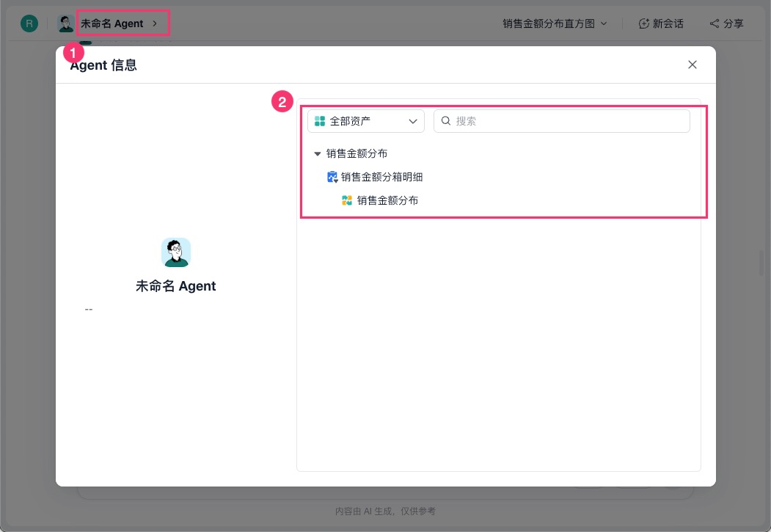Click the 搜索 input field
The image size is (771, 532).
[561, 121]
